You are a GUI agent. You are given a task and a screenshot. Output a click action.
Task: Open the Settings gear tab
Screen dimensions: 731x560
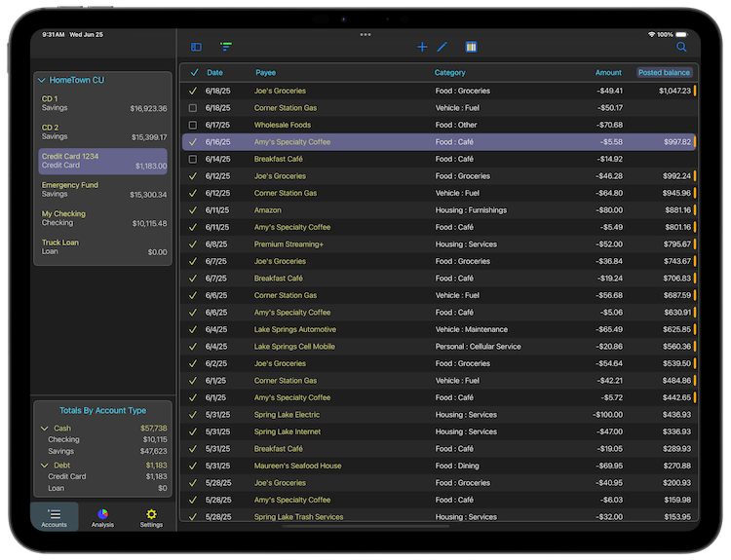coord(151,517)
